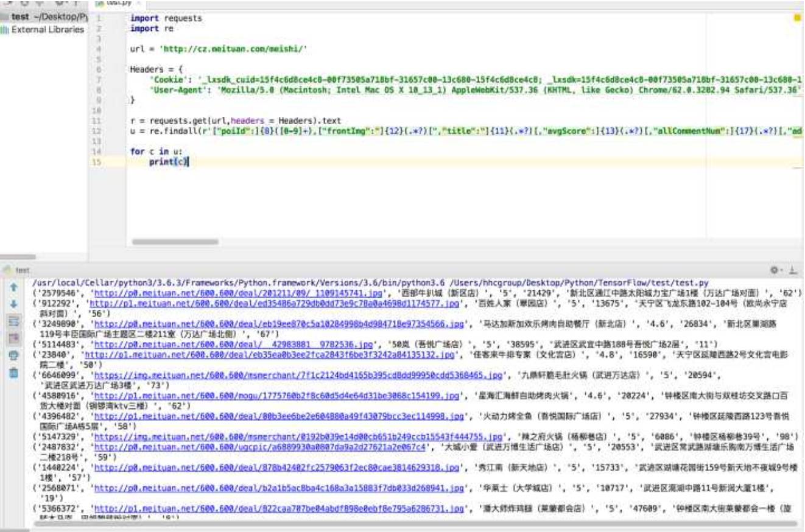This screenshot has width=805, height=532.
Task: Click the editor's horizontal scrollbar
Action: pyautogui.click(x=175, y=242)
